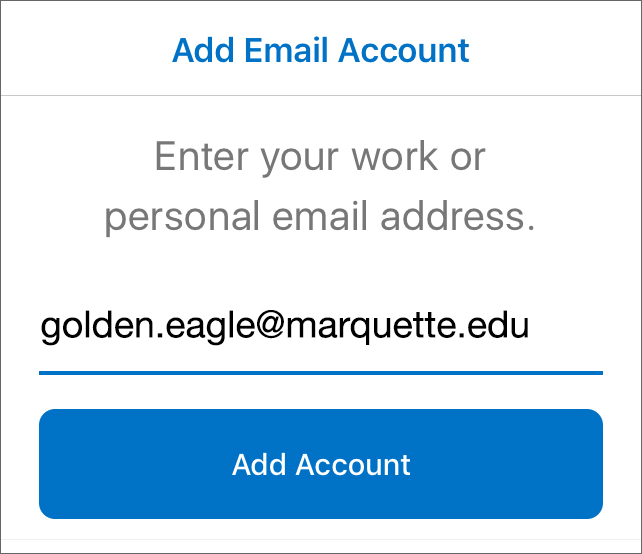The image size is (642, 554).
Task: Click the 'Enter your work or' prompt line
Action: click(x=320, y=157)
